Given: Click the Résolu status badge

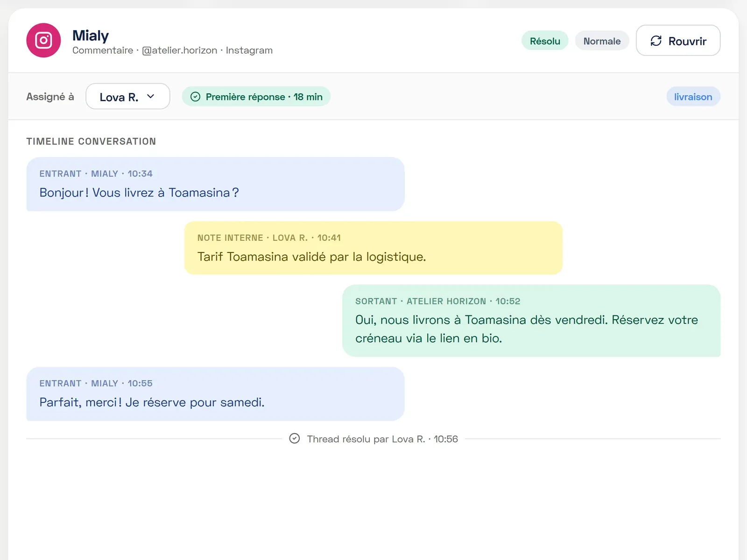Looking at the screenshot, I should coord(545,41).
